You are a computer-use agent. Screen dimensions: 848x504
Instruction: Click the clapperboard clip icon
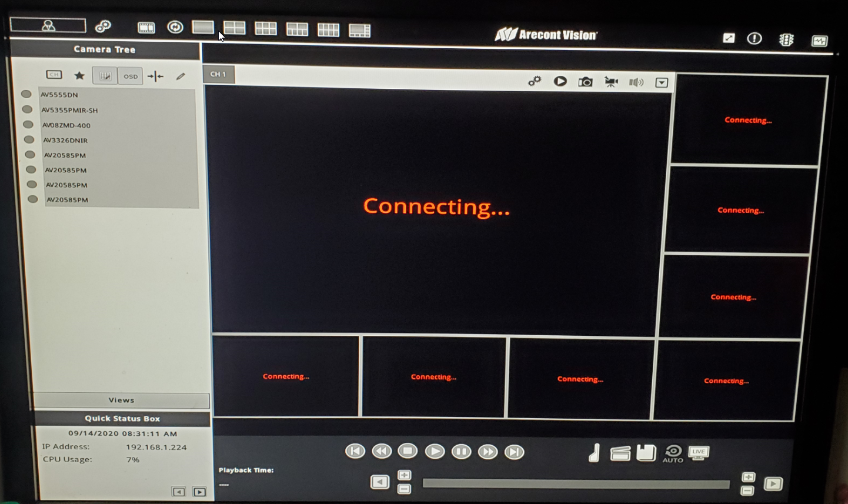pos(620,453)
